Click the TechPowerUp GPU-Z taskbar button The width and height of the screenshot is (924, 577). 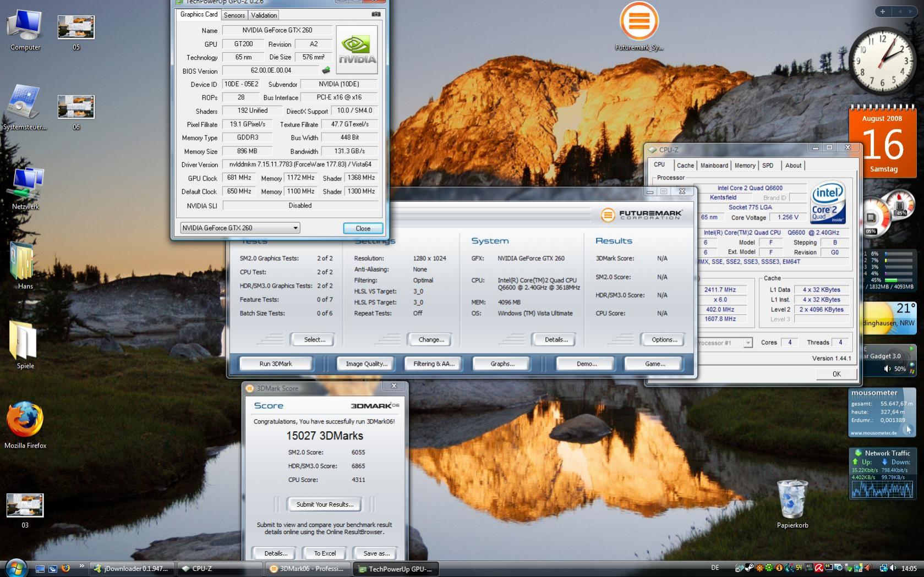[x=397, y=569]
